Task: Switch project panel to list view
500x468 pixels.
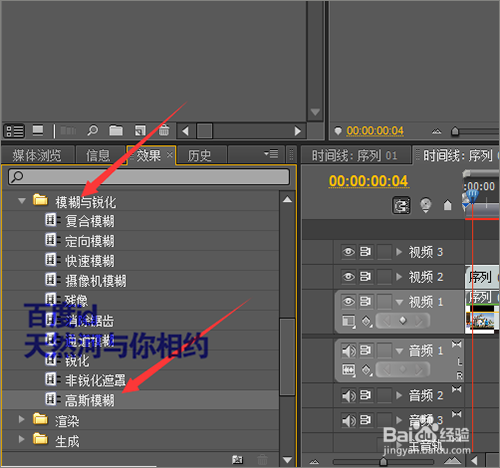Action: [14, 131]
